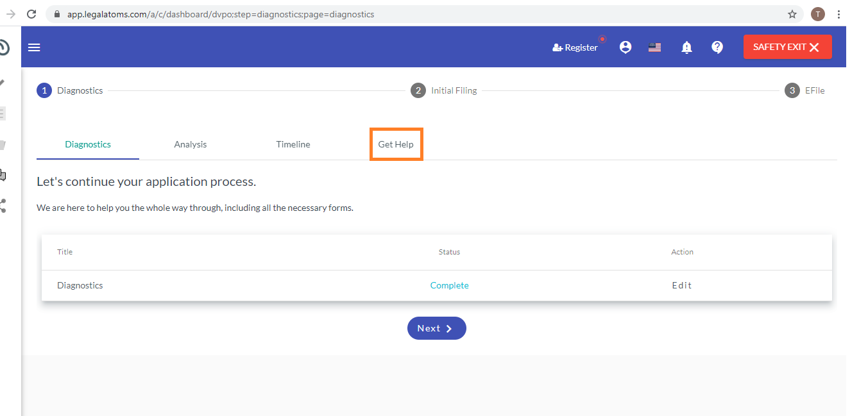Click the Title column header

coord(65,252)
